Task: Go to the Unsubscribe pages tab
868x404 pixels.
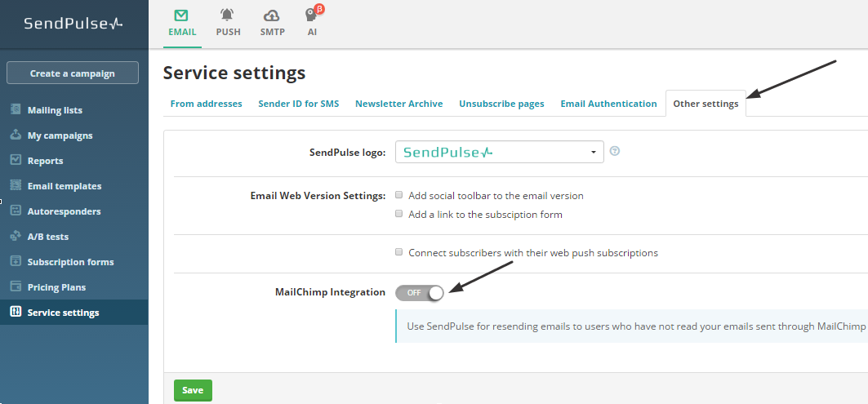Action: pyautogui.click(x=501, y=104)
